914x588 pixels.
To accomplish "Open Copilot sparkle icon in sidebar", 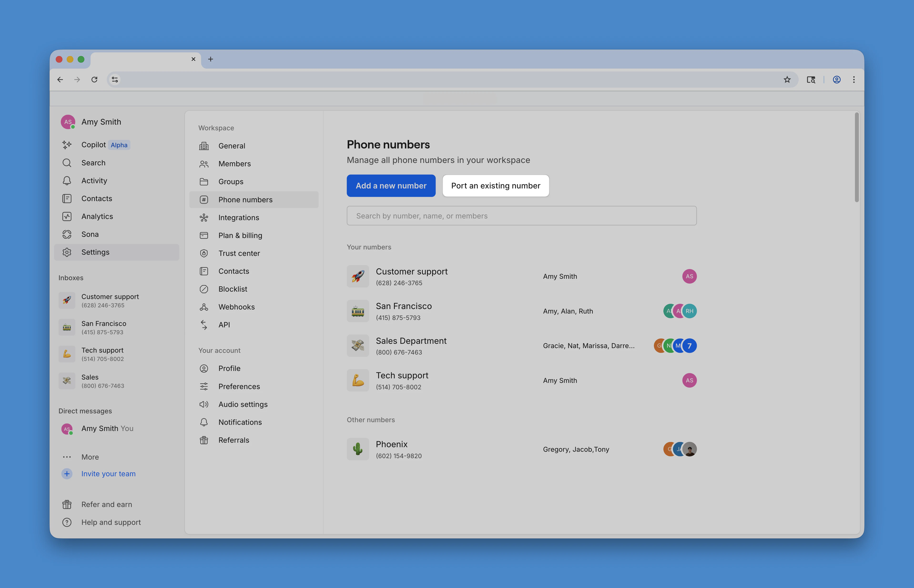I will click(x=67, y=145).
